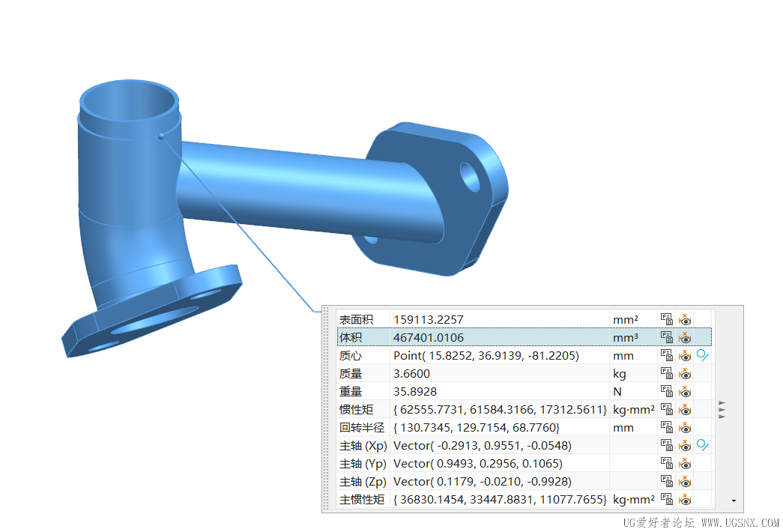The image size is (783, 532).
Task: Click the volume value 467401.0106
Action: 429,338
